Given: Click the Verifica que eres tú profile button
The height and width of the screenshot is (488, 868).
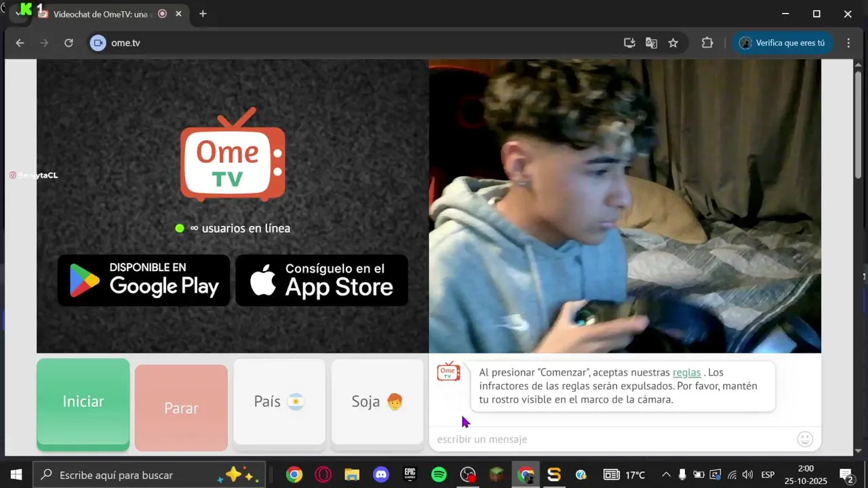Looking at the screenshot, I should [783, 43].
